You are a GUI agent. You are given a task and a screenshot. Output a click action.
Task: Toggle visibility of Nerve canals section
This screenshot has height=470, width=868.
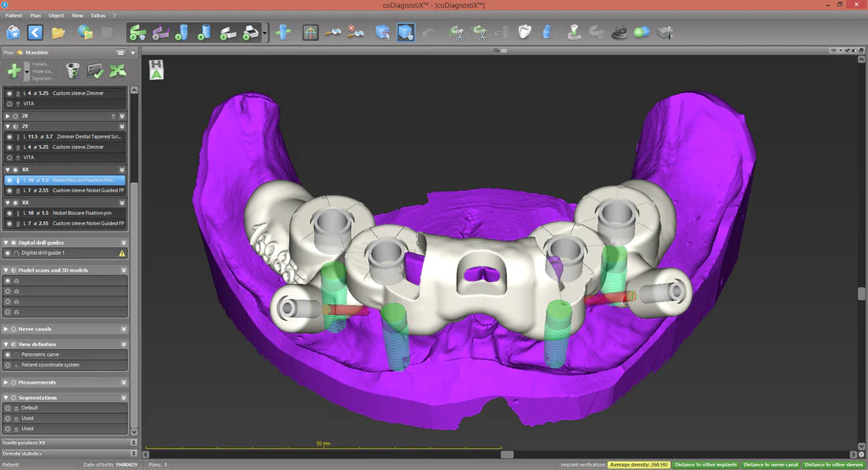tap(14, 329)
